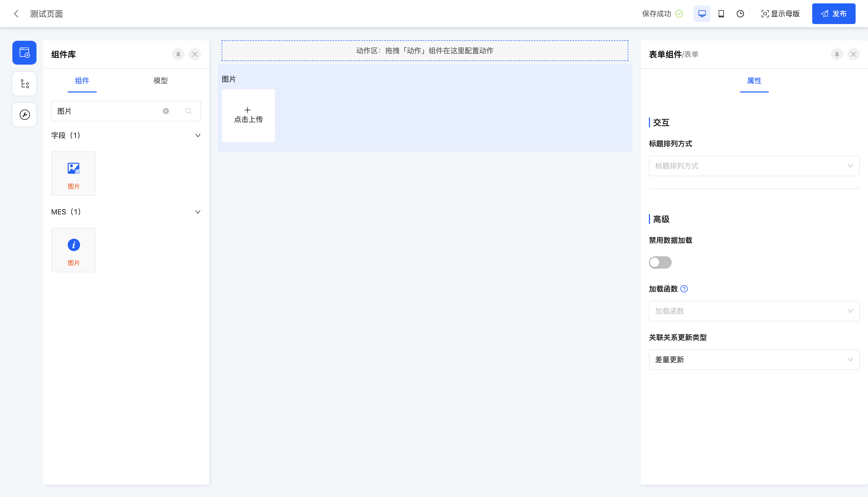868x497 pixels.
Task: Collapse the 字段 (1) section
Action: tap(197, 136)
